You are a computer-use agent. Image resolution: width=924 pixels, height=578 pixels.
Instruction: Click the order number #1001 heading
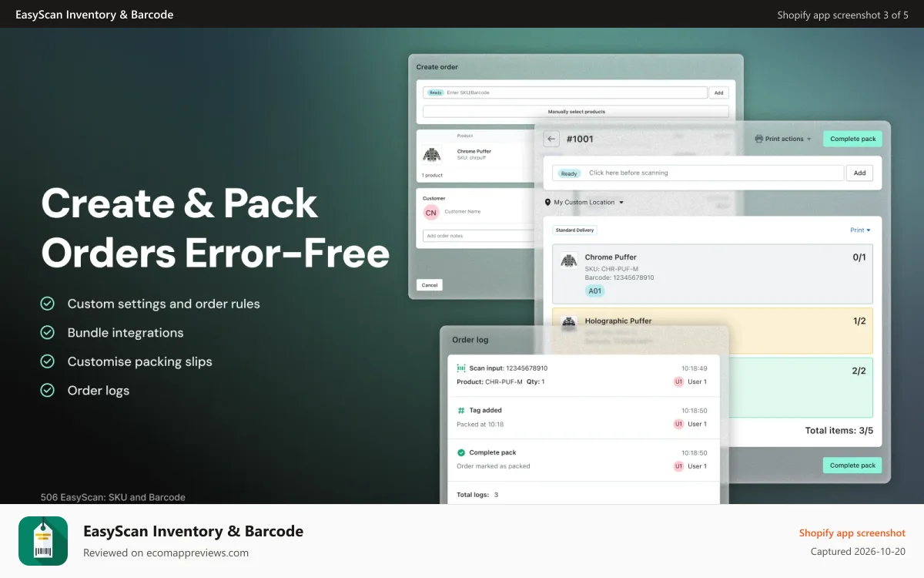tap(580, 139)
